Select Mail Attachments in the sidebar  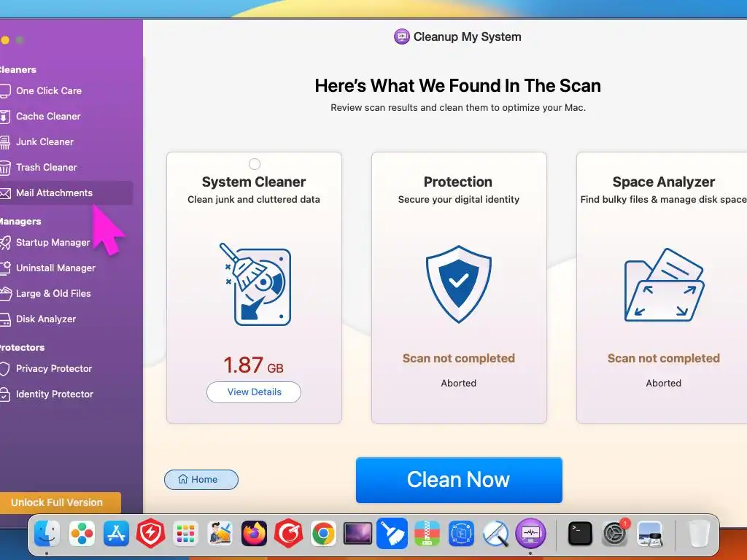54,192
